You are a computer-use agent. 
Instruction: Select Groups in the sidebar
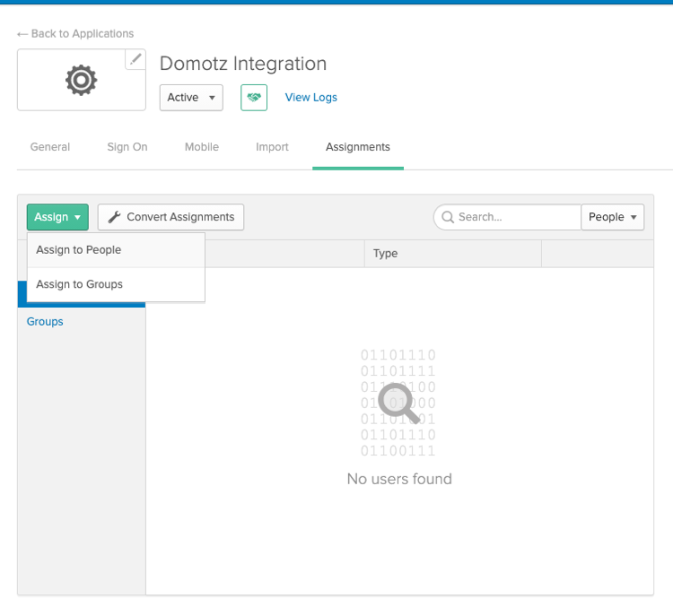(45, 322)
